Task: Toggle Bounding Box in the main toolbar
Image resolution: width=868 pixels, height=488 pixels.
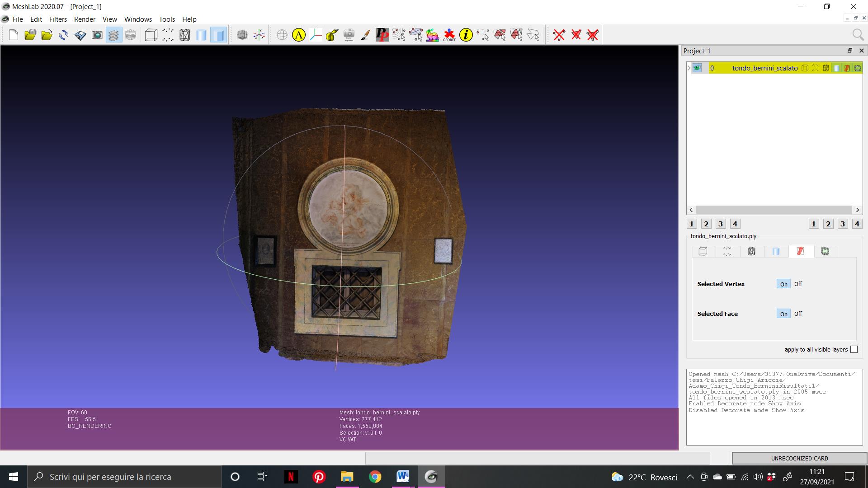Action: (x=151, y=35)
